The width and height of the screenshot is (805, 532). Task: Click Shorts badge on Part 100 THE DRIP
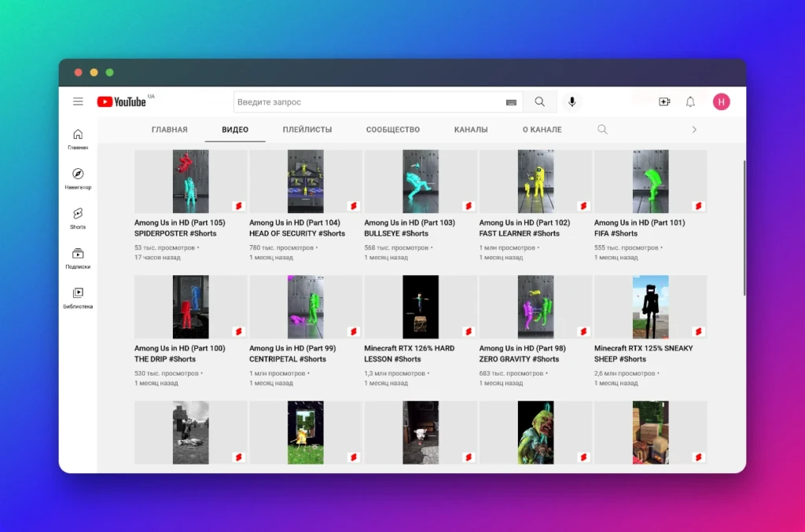pos(239,332)
